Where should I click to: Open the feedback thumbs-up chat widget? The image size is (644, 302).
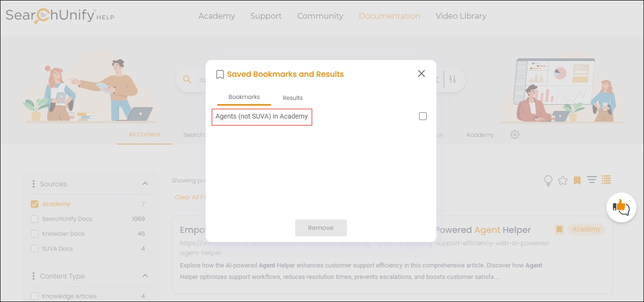point(621,207)
